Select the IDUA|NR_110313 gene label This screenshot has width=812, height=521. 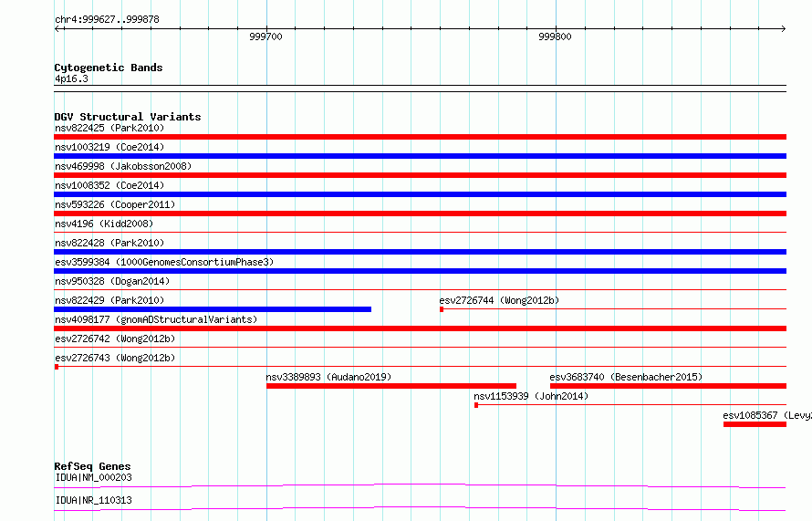(x=93, y=500)
